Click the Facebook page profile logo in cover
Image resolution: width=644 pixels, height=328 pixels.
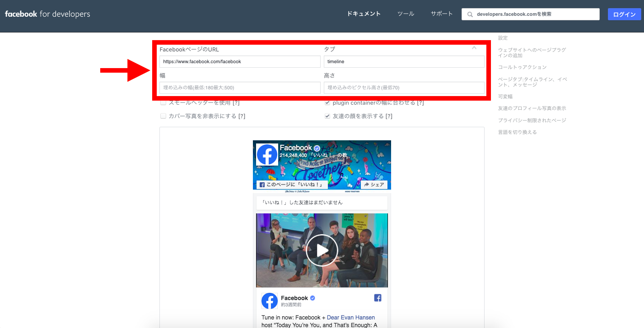tap(267, 155)
